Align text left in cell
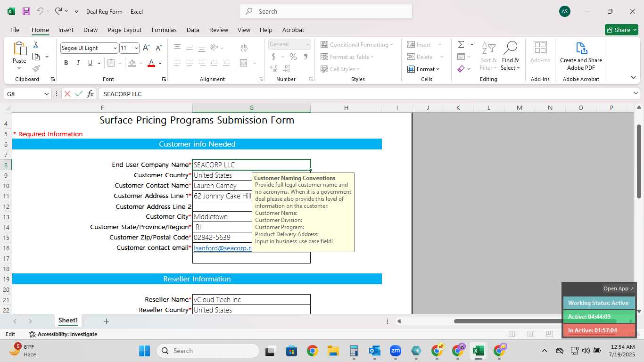This screenshot has width=644, height=362. [x=177, y=63]
